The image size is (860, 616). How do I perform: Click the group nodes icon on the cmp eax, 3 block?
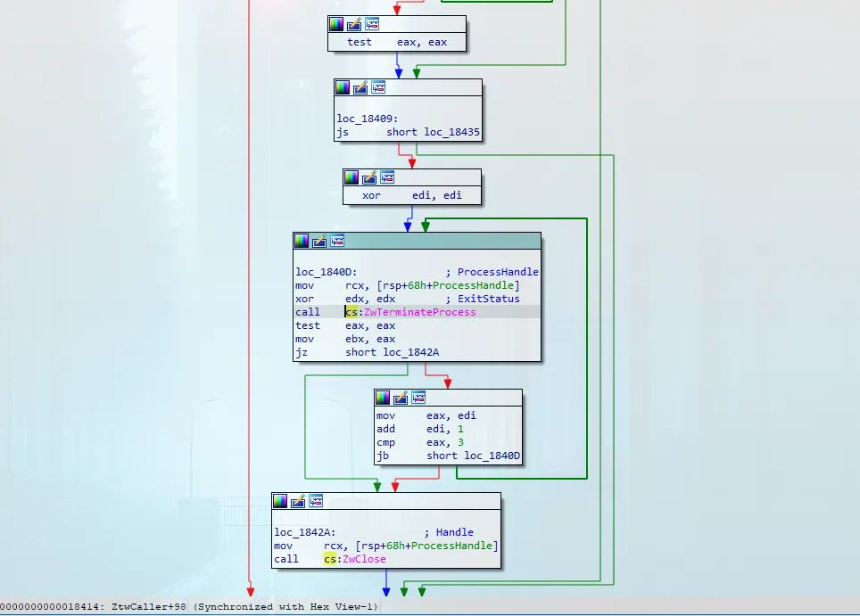pos(418,398)
